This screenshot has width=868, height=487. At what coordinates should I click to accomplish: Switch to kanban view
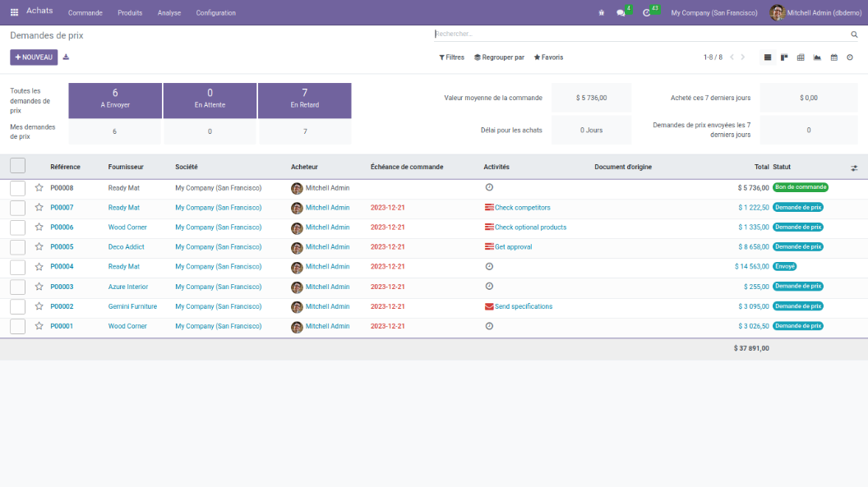tap(784, 57)
